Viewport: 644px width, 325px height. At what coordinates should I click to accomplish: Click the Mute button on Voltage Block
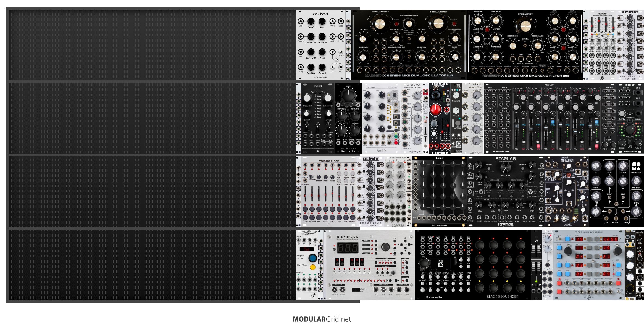[339, 174]
